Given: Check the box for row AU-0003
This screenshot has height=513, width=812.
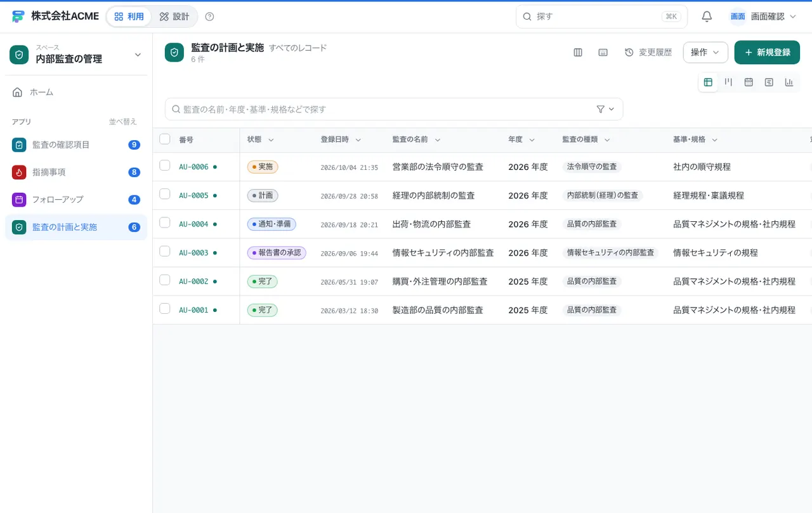Looking at the screenshot, I should coord(165,251).
